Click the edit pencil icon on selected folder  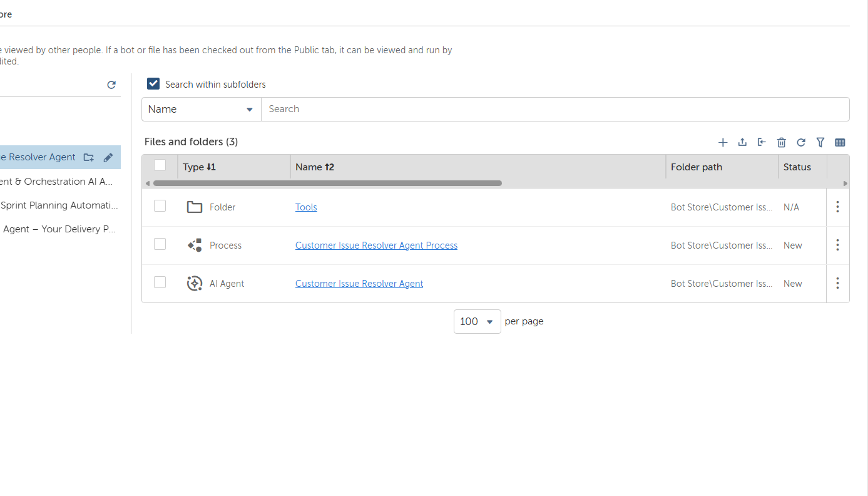point(108,158)
